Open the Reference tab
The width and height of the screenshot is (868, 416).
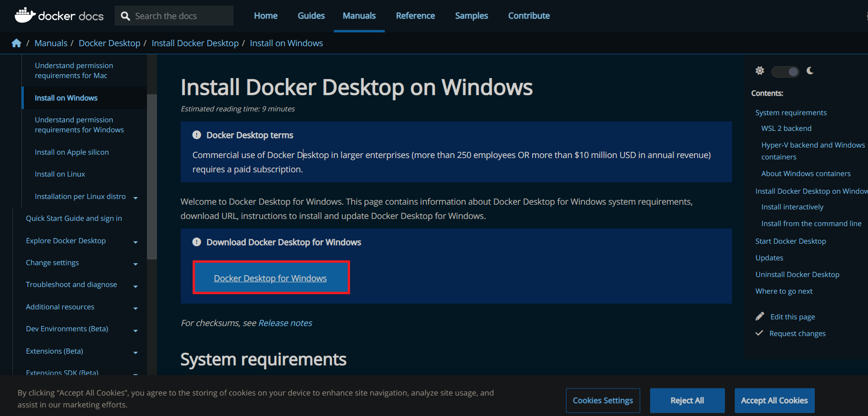tap(415, 16)
